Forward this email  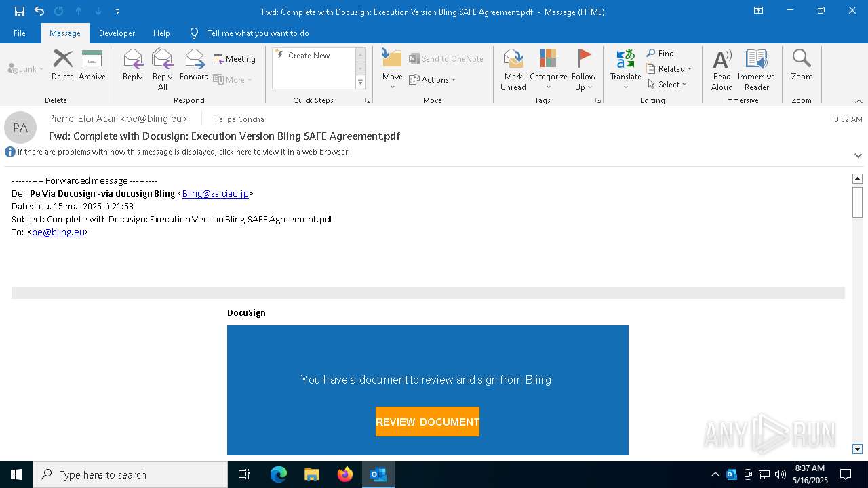tap(195, 65)
